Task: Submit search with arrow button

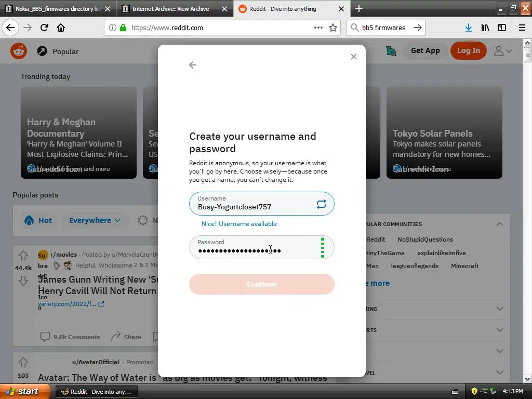Action: [418, 28]
